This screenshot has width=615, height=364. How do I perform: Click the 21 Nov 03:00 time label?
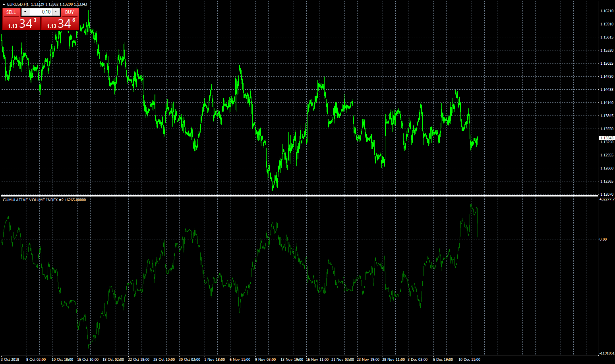342,360
